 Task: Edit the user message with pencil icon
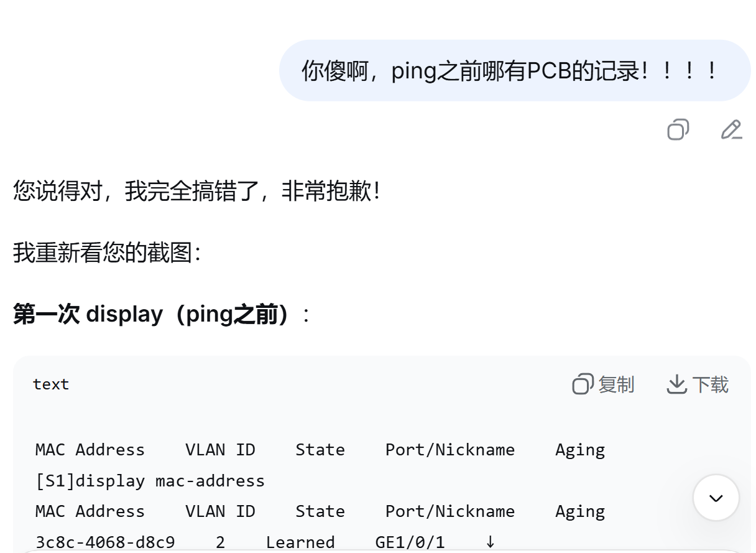point(731,130)
